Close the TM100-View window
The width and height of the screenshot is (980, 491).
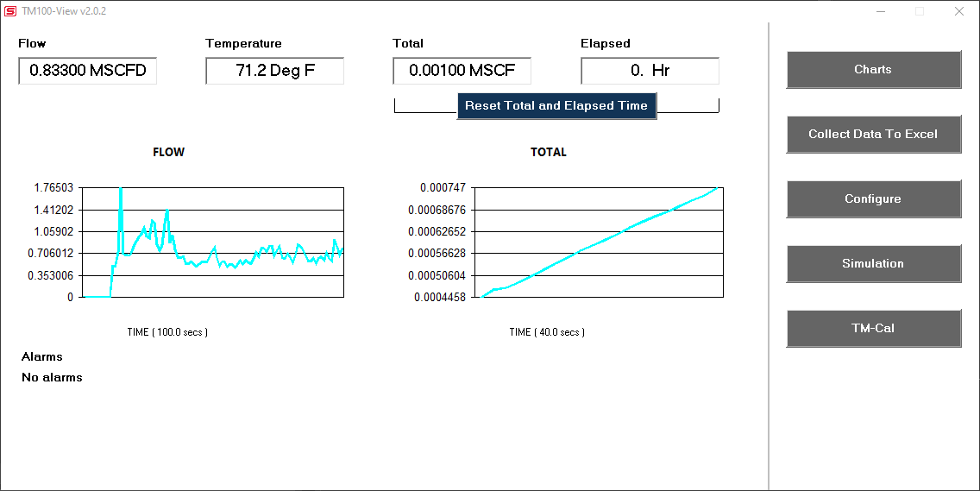pyautogui.click(x=958, y=11)
